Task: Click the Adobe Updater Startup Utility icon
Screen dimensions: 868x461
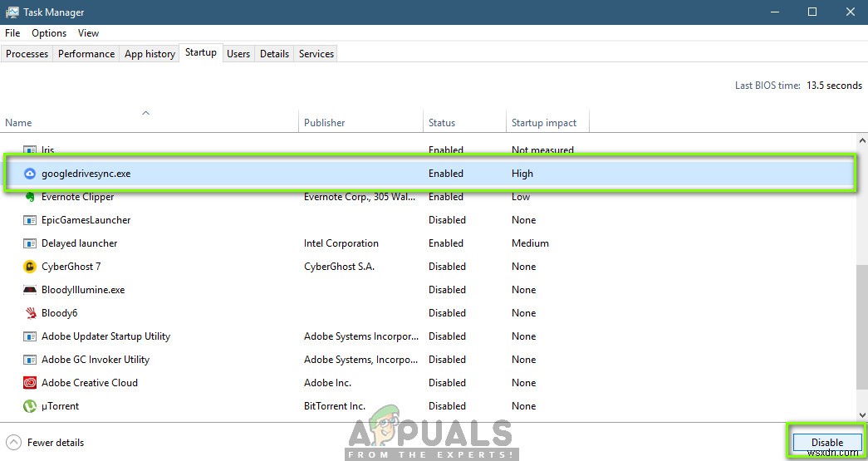Action: [x=30, y=336]
